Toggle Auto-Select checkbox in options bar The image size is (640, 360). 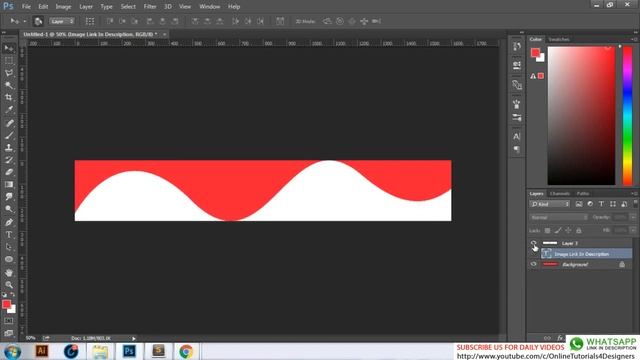tap(38, 21)
